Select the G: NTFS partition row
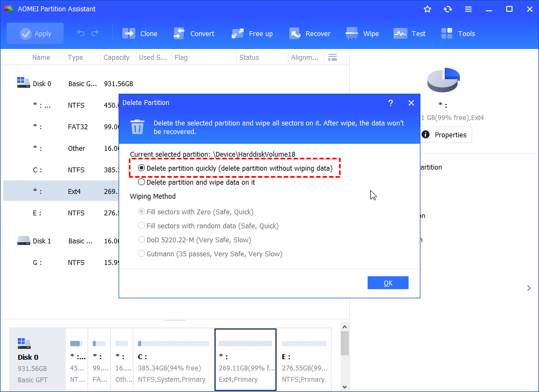Screen dimensions: 539x392 (61, 263)
